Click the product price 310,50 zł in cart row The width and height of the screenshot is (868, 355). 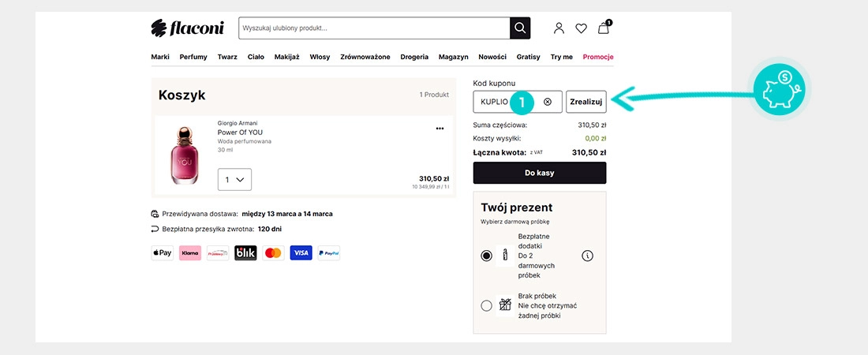(434, 178)
